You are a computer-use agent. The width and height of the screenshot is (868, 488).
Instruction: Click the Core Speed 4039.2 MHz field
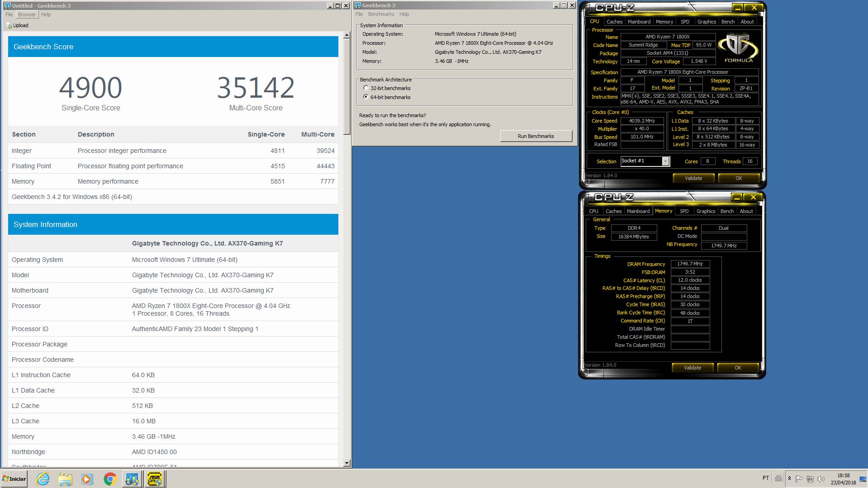click(642, 121)
